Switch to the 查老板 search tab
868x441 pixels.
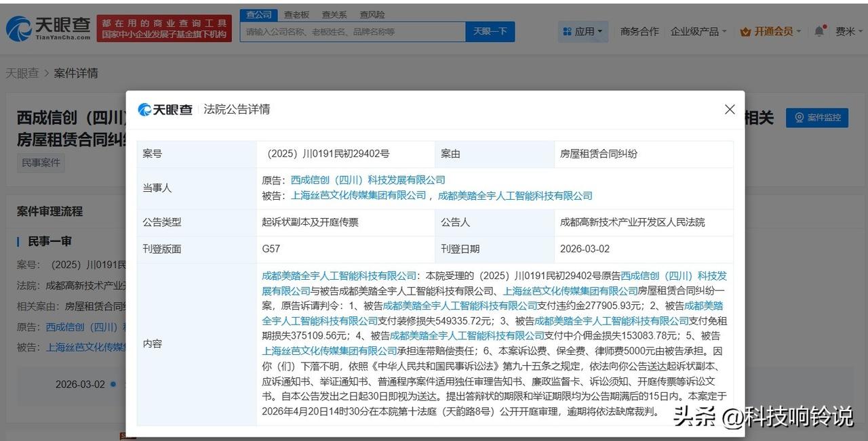coord(296,14)
